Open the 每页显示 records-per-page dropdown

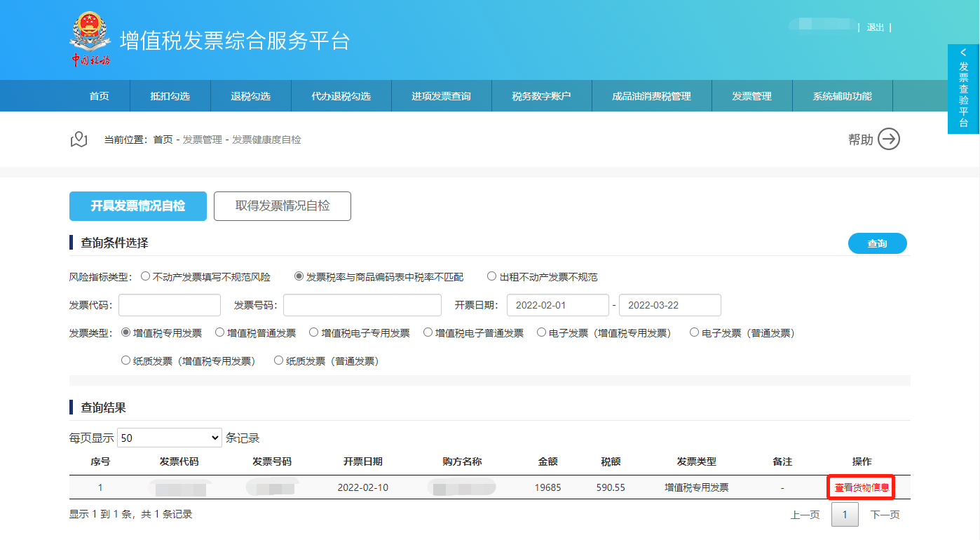pos(170,438)
